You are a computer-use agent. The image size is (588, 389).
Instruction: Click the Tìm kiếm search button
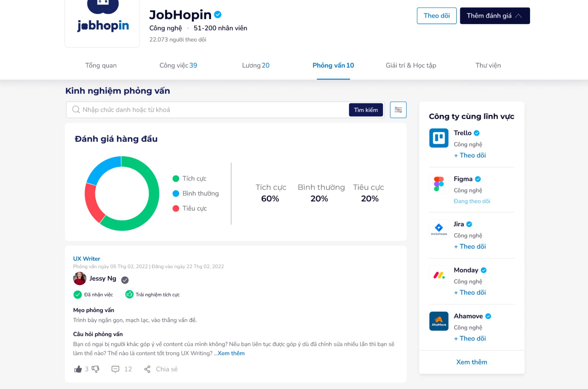[x=366, y=110]
